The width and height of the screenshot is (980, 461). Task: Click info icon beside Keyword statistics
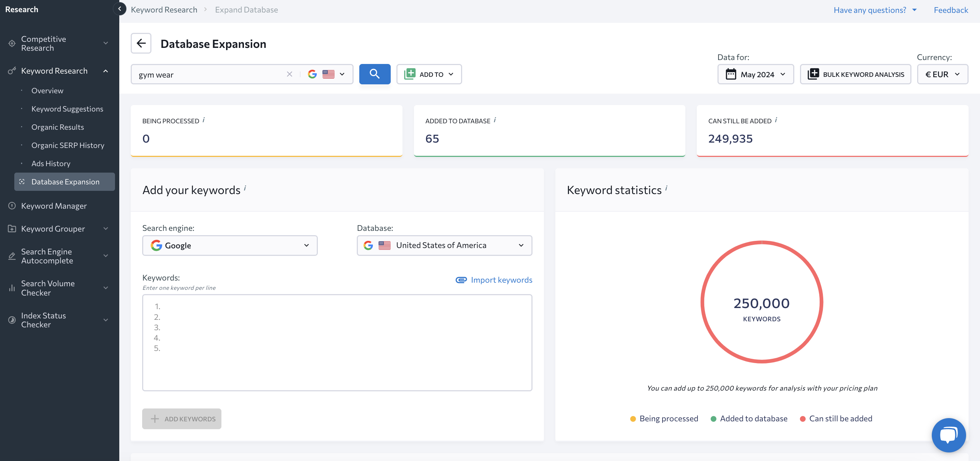click(x=666, y=188)
